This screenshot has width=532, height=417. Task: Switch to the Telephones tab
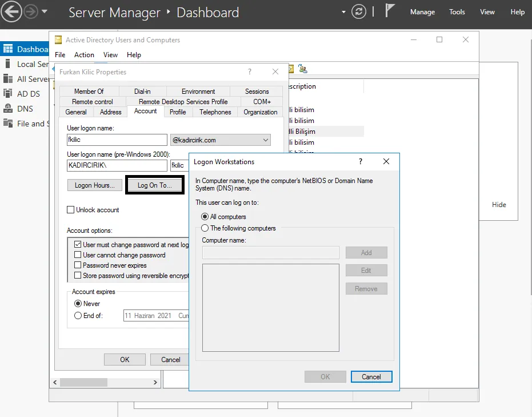[x=215, y=112]
